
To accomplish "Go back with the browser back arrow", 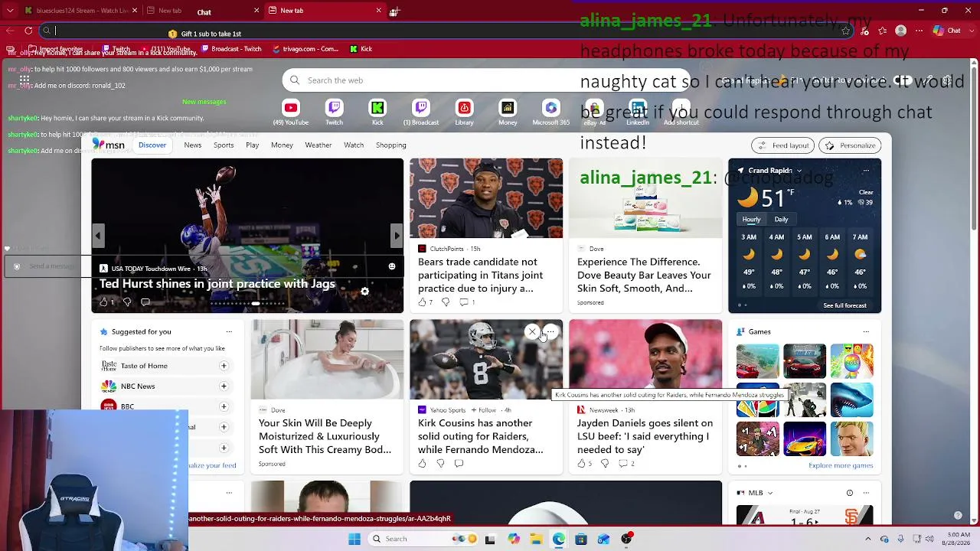I will tap(9, 31).
